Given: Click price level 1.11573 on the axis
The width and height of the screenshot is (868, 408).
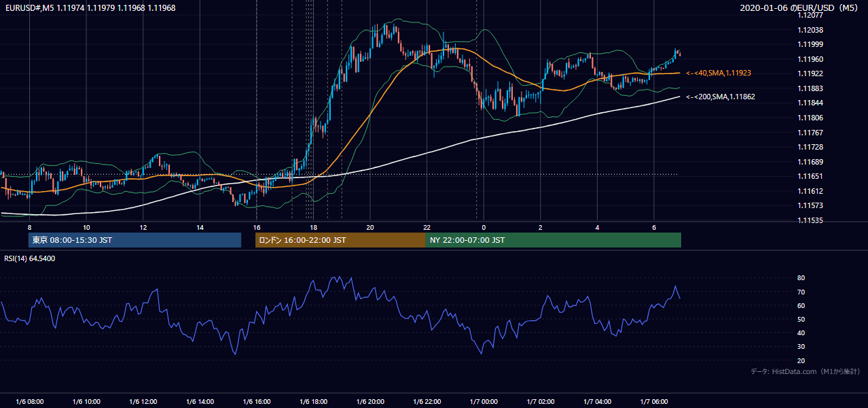Looking at the screenshot, I should coord(810,205).
